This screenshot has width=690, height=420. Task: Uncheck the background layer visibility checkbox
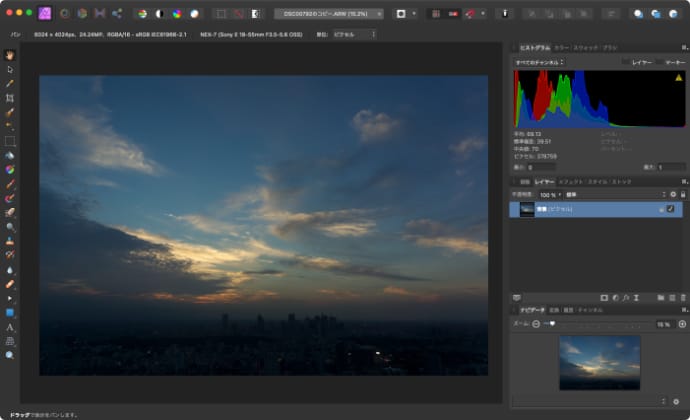670,208
